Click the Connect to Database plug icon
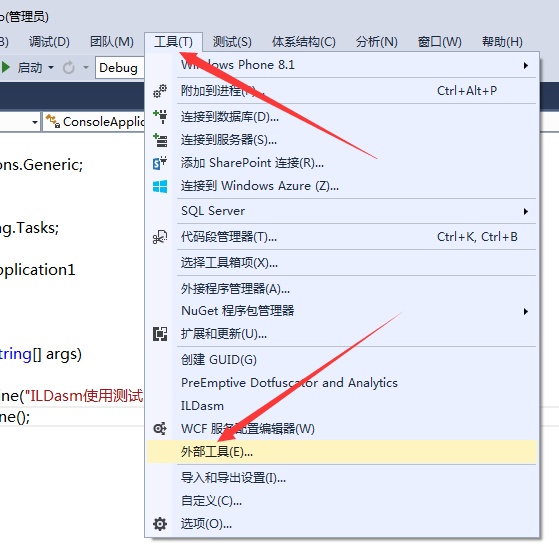 tap(160, 117)
